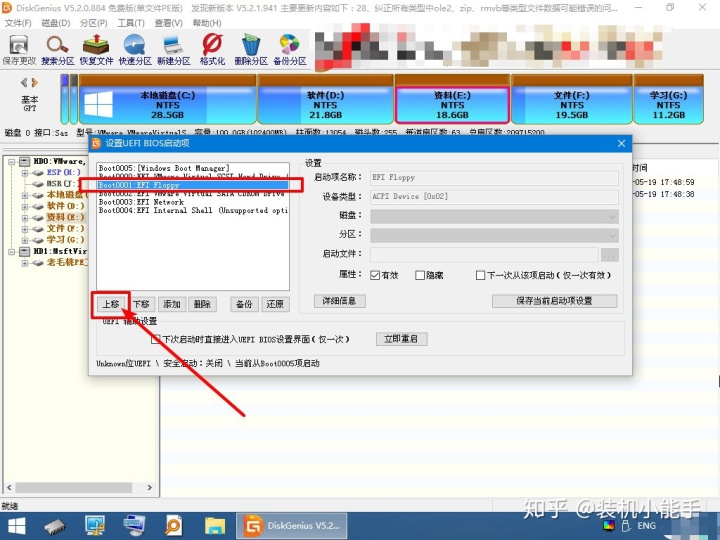Select Boot0003 EFI Network entry

pos(193,202)
